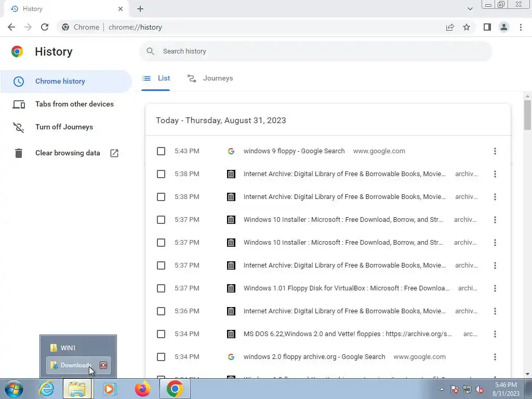Click the Chrome taskbar icon

(x=175, y=389)
